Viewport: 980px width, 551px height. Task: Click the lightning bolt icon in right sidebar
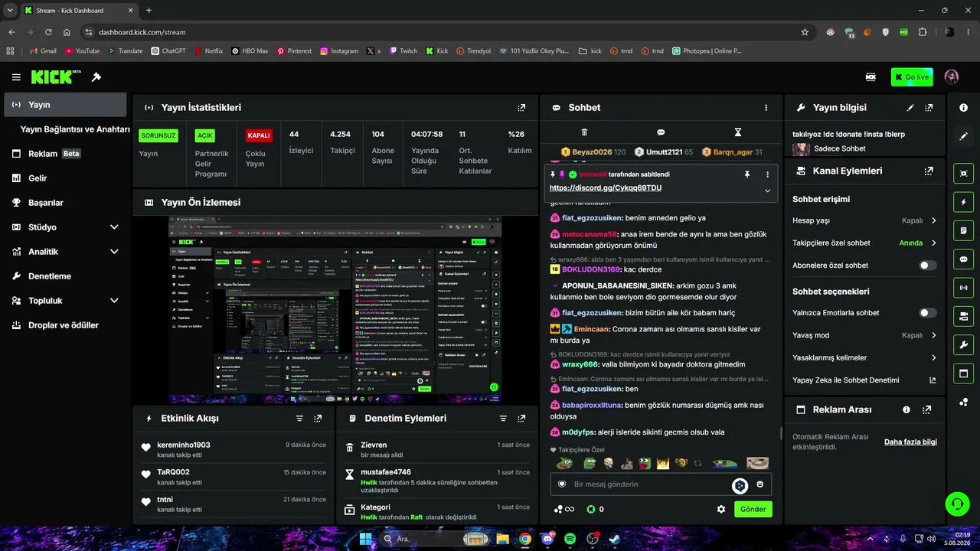[x=964, y=202]
